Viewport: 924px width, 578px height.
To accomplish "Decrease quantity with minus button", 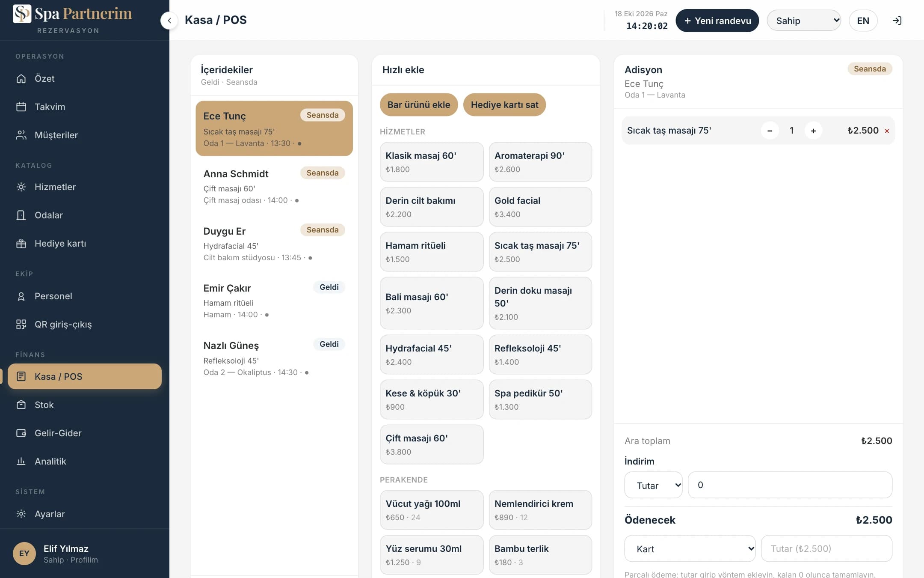I will [770, 131].
